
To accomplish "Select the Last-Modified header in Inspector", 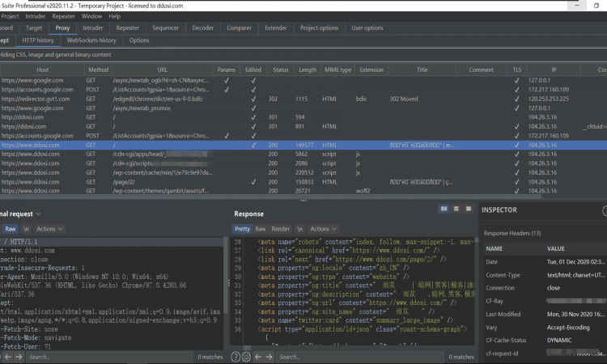I will point(545,314).
